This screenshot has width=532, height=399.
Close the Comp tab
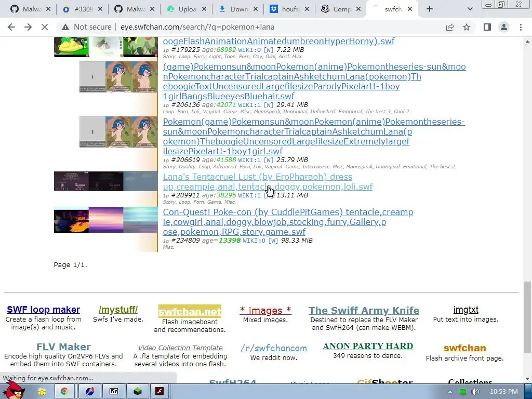point(358,9)
